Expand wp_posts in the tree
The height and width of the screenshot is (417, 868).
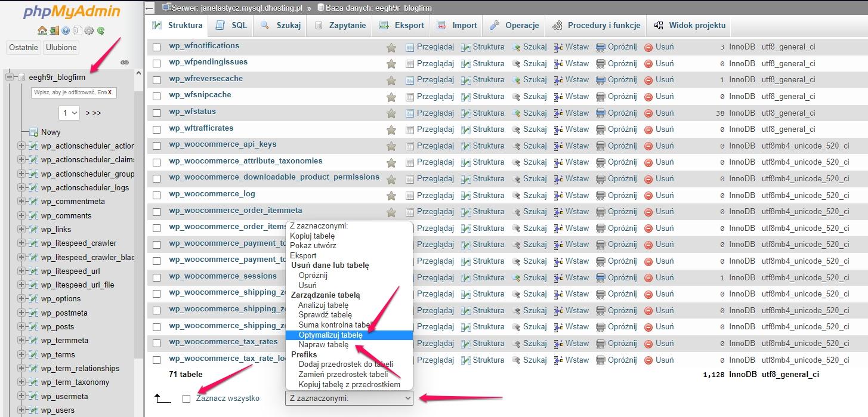[x=21, y=326]
